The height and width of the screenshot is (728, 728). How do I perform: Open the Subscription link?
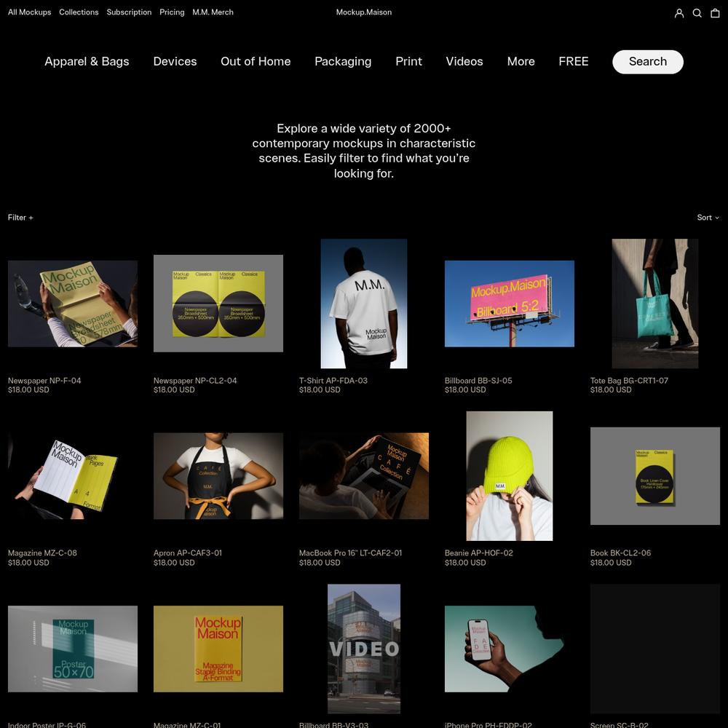[x=129, y=12]
